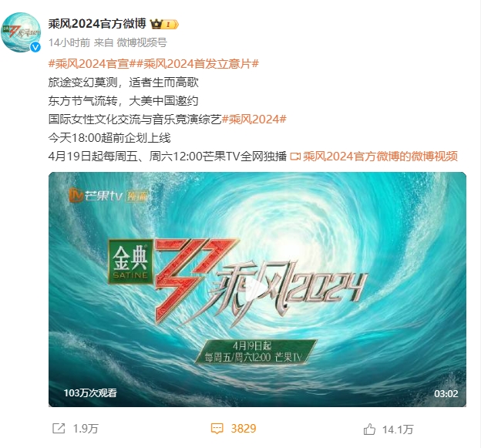Click the comment count 3829
This screenshot has width=481, height=448.
[x=244, y=429]
